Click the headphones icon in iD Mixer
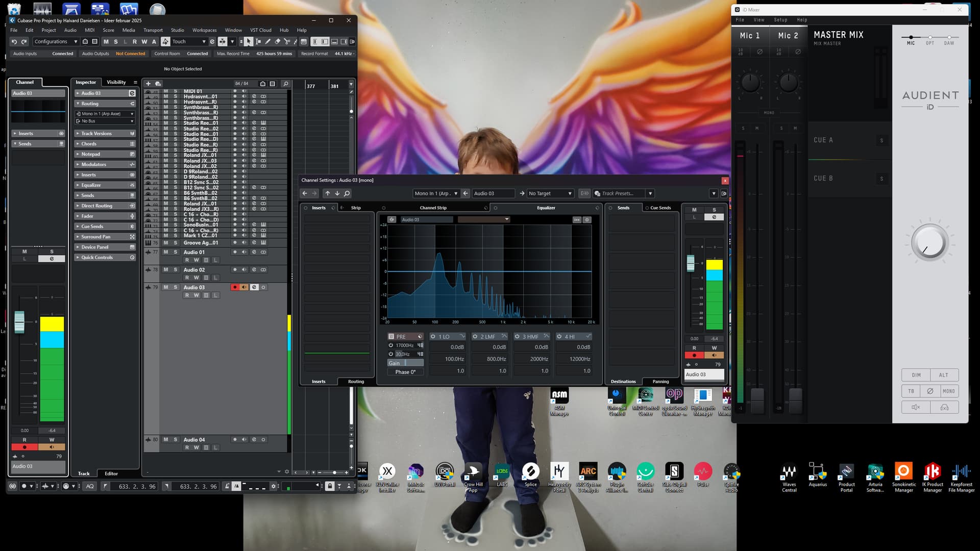The image size is (980, 551). click(x=944, y=407)
